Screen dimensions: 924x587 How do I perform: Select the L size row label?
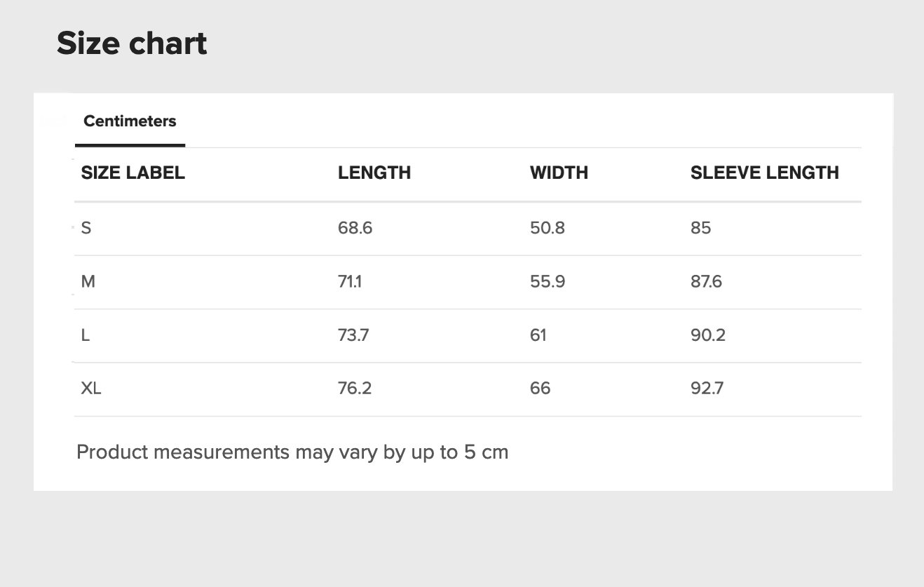(x=86, y=335)
